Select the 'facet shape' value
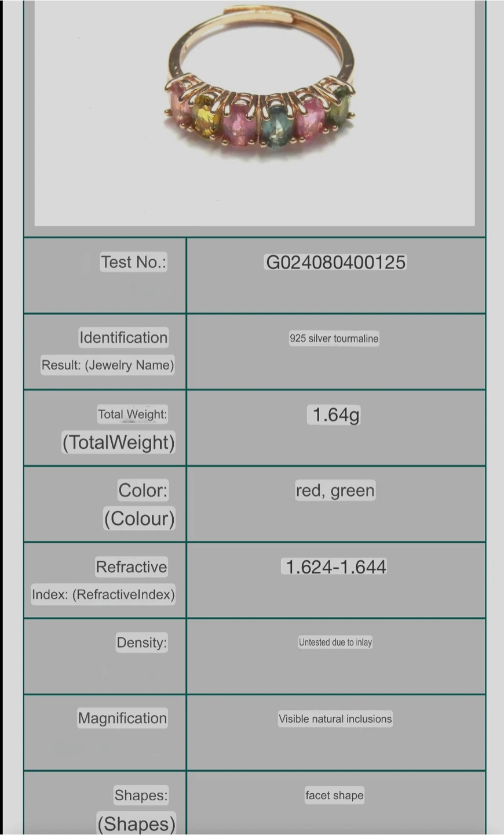The image size is (504, 835). point(334,796)
